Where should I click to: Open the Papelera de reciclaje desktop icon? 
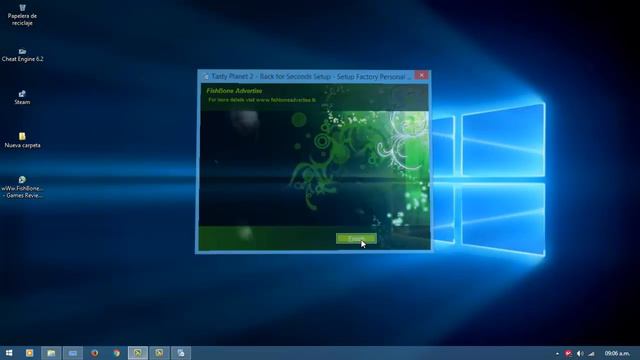point(22,14)
